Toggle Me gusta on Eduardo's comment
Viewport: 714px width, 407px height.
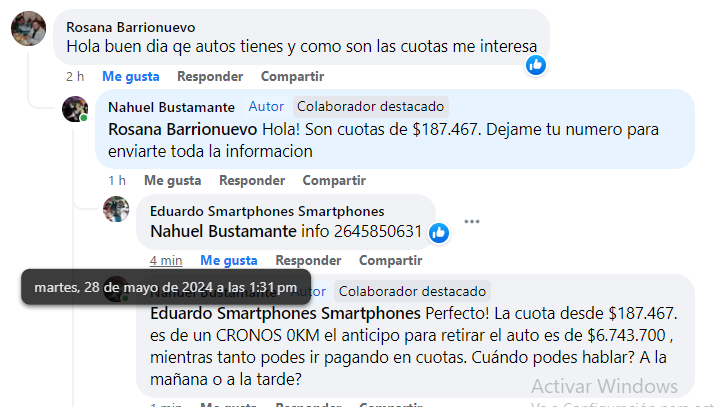(x=229, y=260)
